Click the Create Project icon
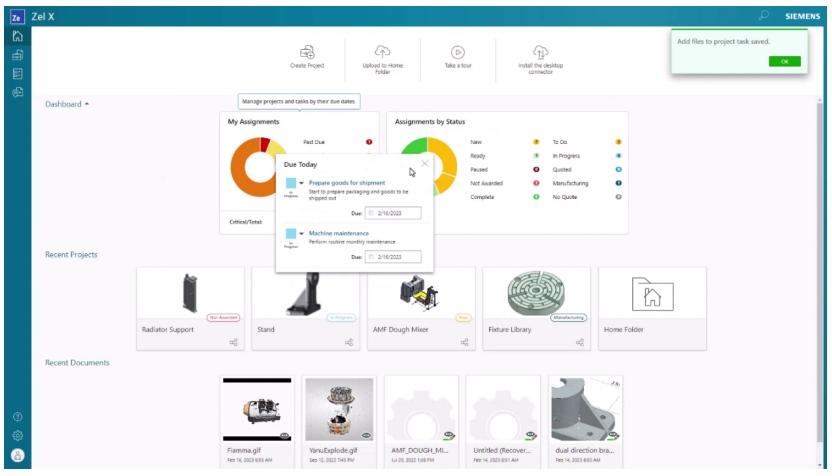The width and height of the screenshot is (832, 476). click(x=309, y=52)
